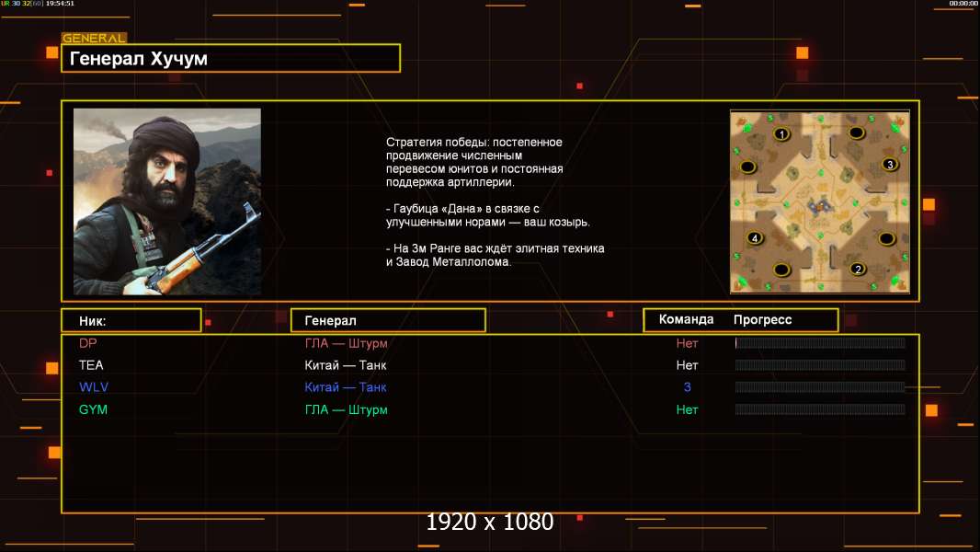This screenshot has height=552, width=980.
Task: Click team value 3 in the WLV row
Action: 687,387
